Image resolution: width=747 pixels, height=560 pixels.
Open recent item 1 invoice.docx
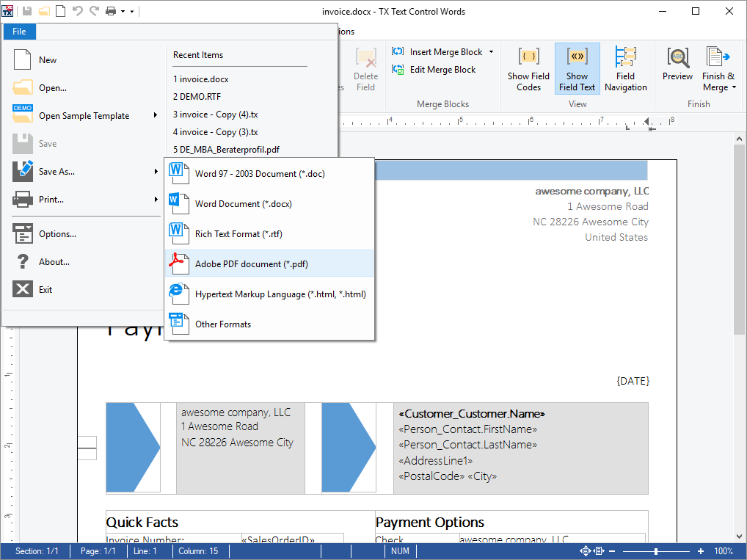(200, 79)
